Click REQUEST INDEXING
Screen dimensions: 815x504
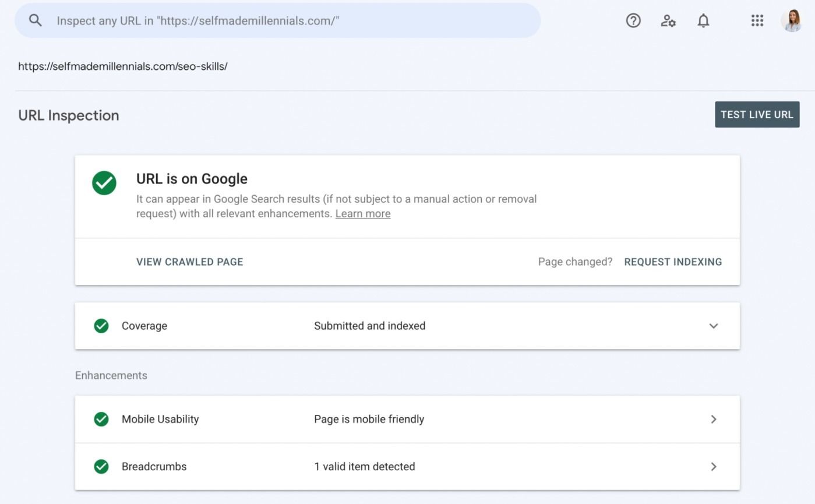point(673,262)
